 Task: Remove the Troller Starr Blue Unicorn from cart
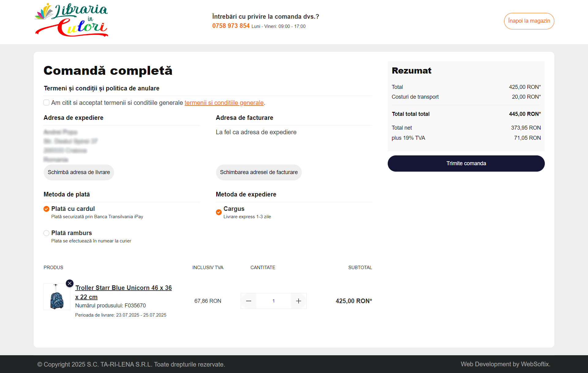70,284
